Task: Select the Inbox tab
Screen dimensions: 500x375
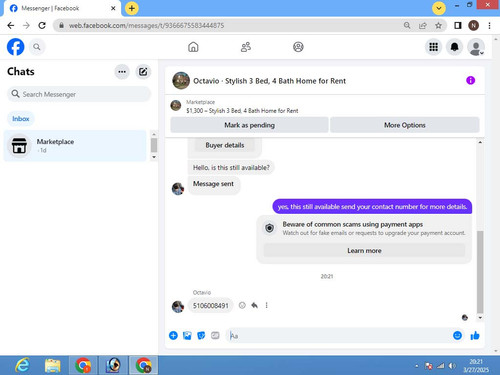Action: tap(21, 119)
